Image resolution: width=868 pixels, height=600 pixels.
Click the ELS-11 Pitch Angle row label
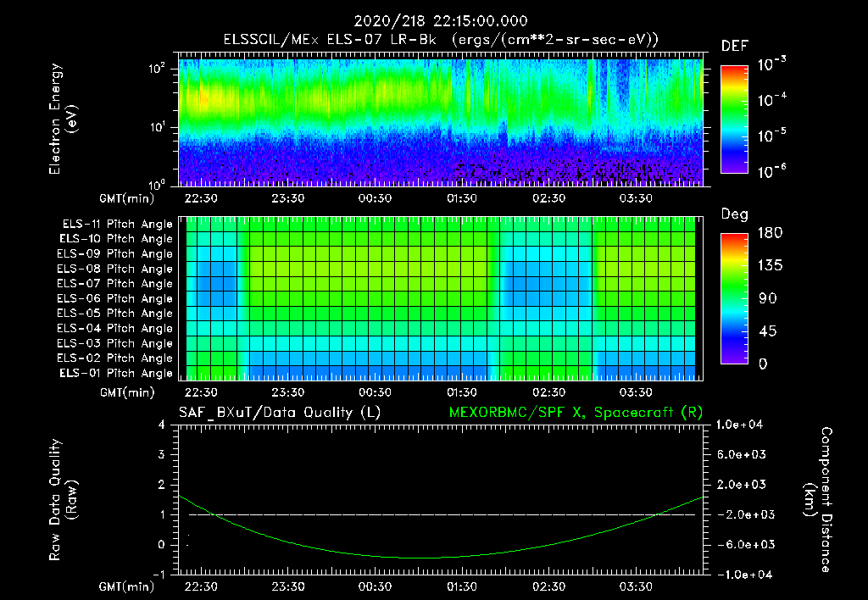click(117, 225)
